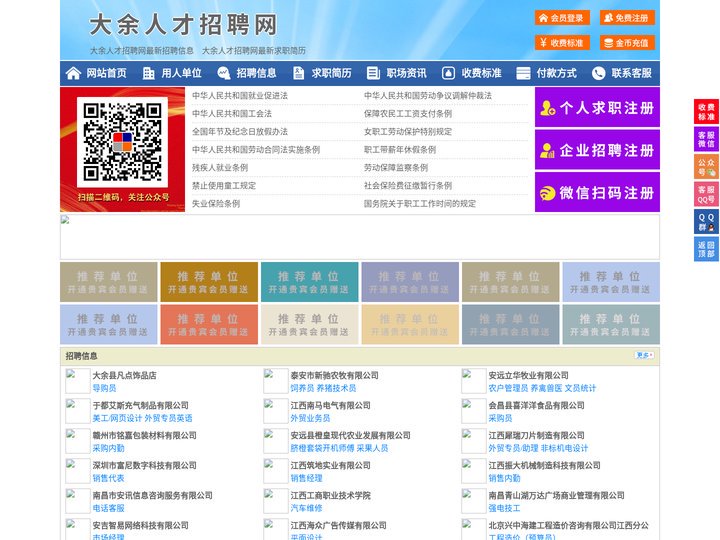The height and width of the screenshot is (540, 720).
Task: Open 女职工劳动保护特别规定 link
Action: 408,132
